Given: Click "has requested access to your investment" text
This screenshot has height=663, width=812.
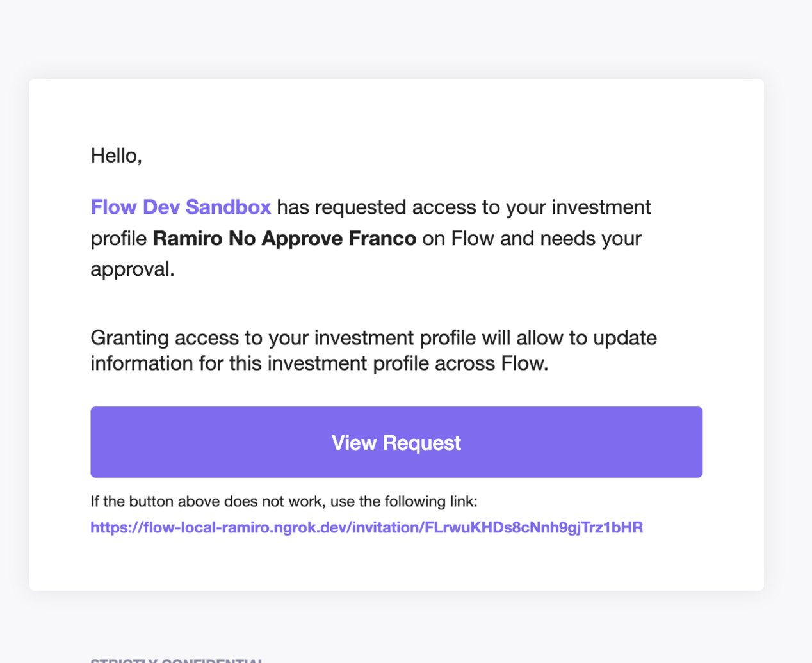Looking at the screenshot, I should 464,207.
